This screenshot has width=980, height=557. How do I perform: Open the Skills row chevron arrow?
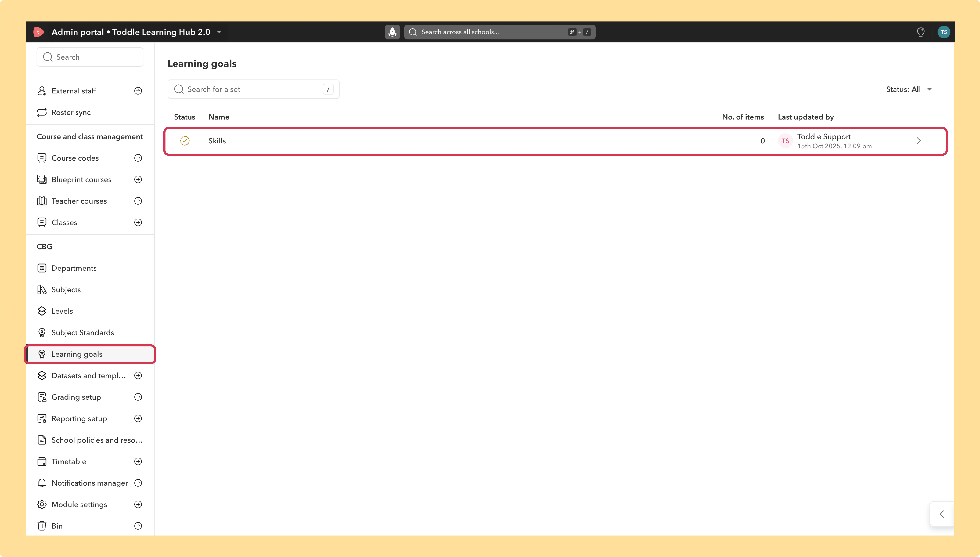click(918, 141)
